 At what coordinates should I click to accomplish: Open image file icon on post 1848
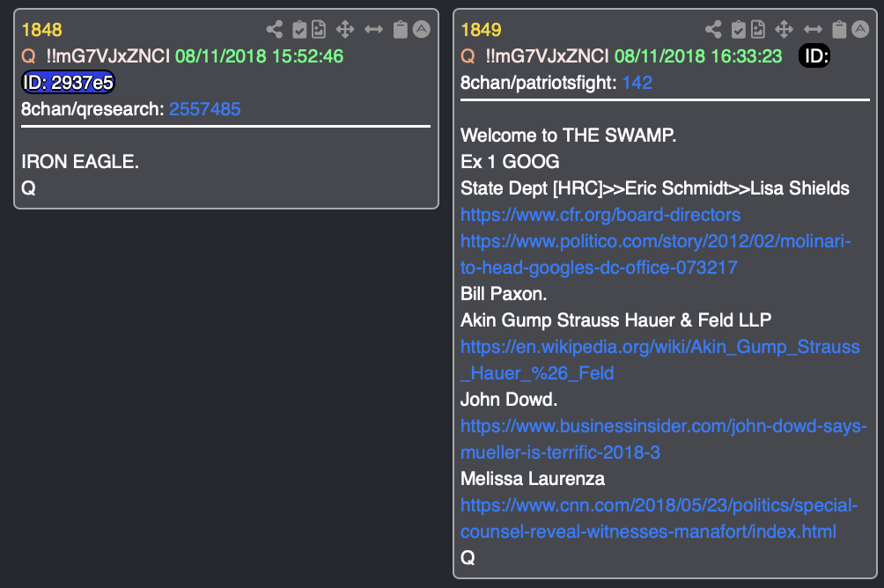(x=319, y=29)
